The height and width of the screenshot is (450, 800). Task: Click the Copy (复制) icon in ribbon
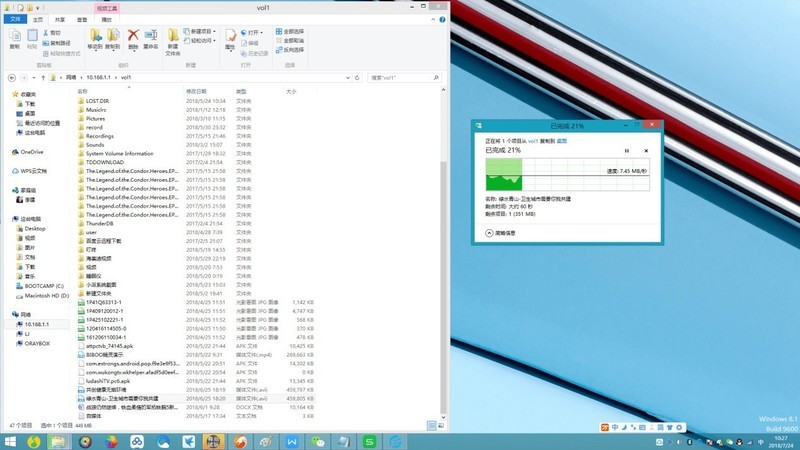click(x=14, y=37)
